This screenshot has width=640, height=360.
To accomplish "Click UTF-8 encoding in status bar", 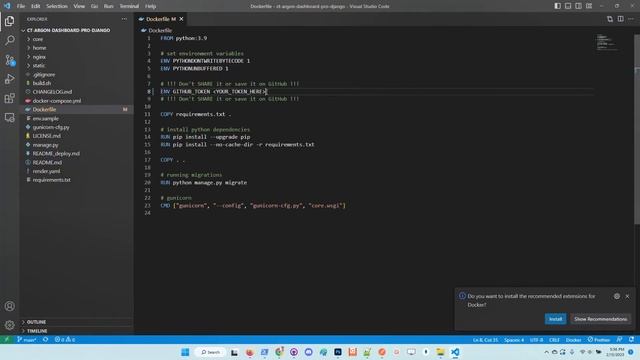I will point(536,340).
